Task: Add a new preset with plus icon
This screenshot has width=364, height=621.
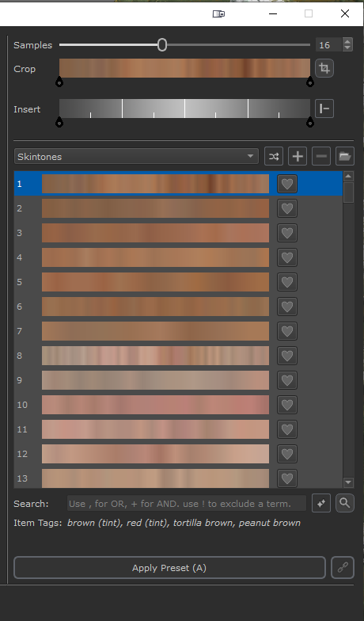Action: (x=298, y=157)
